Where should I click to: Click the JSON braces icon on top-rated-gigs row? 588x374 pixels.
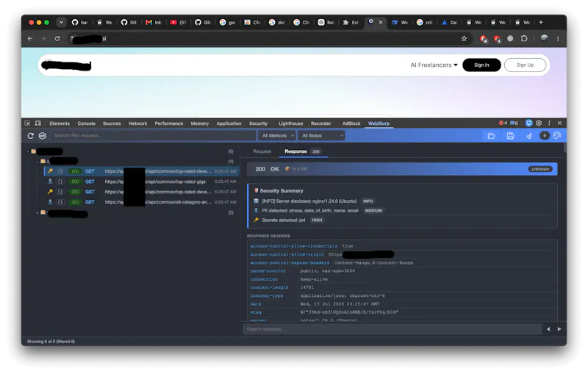tap(60, 181)
